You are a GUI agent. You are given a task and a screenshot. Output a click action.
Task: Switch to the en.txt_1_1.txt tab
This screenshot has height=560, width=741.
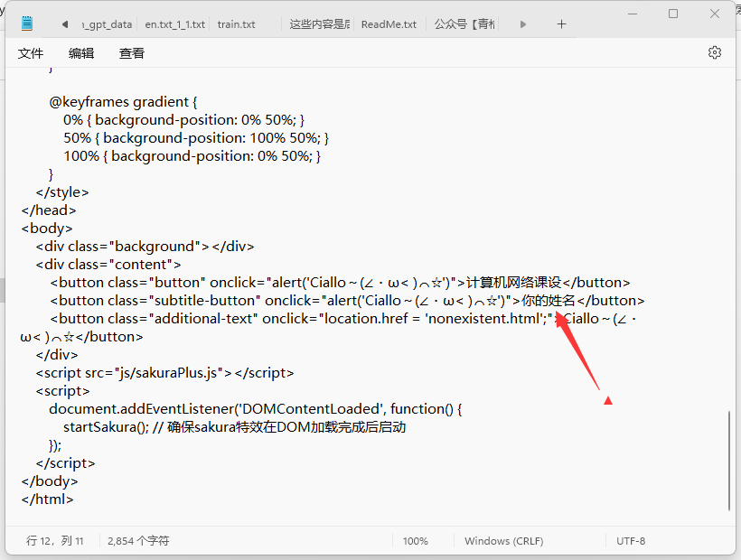tap(174, 24)
